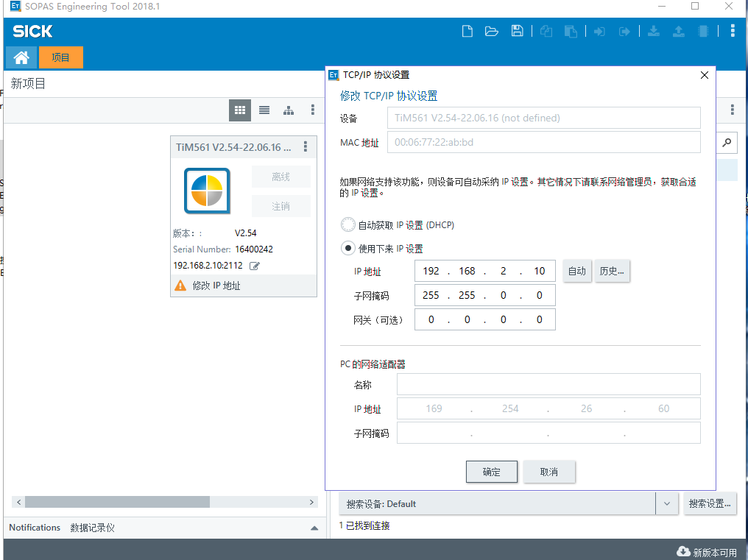Image resolution: width=748 pixels, height=560 pixels.
Task: Open the 数据记录仪 tab
Action: click(x=93, y=528)
